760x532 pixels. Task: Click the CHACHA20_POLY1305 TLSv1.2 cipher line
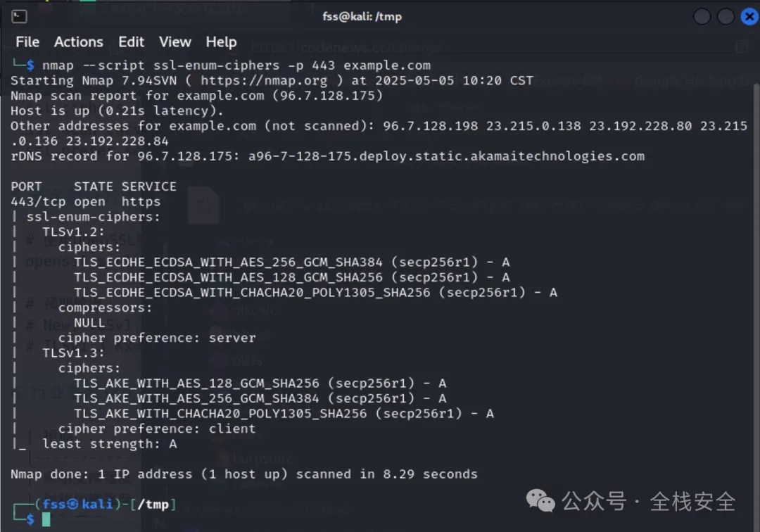[315, 293]
